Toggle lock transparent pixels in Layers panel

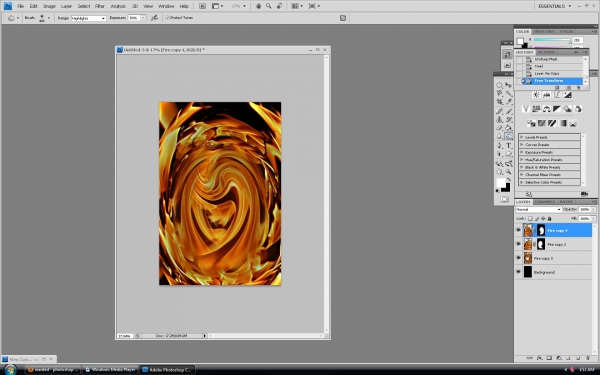[530, 218]
